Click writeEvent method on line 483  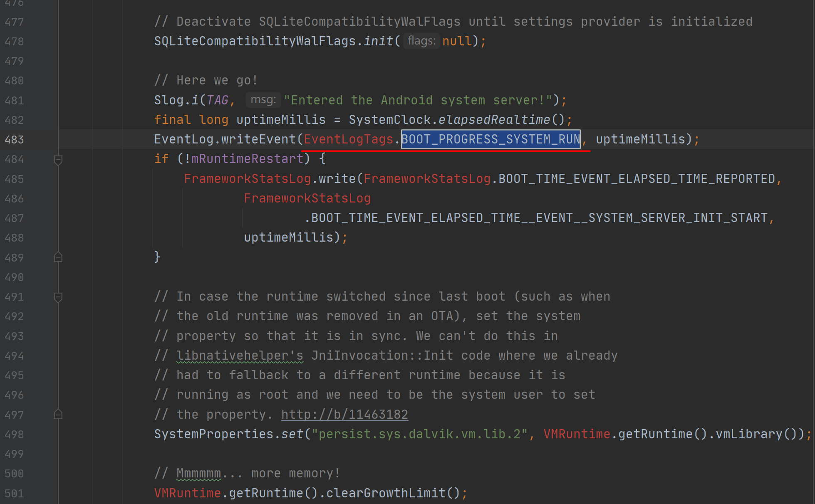tap(258, 139)
